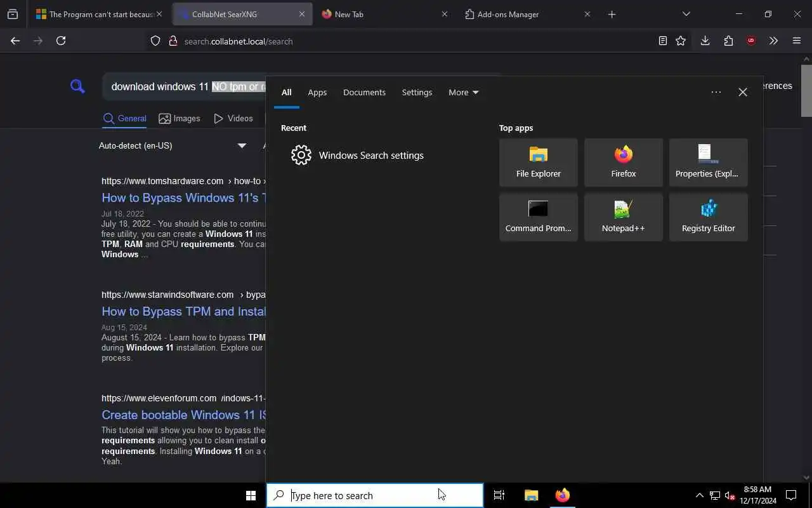Screen dimensions: 812x508
Task: Open the notification center
Action: pyautogui.click(x=791, y=495)
